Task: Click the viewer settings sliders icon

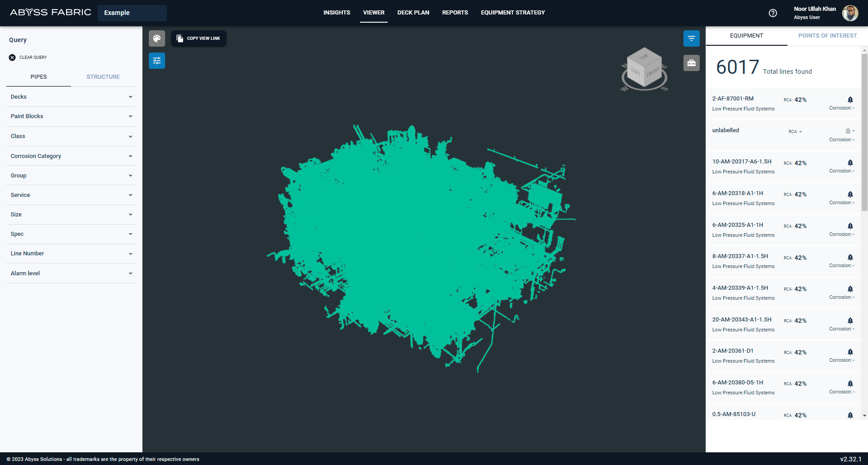Action: click(x=157, y=61)
